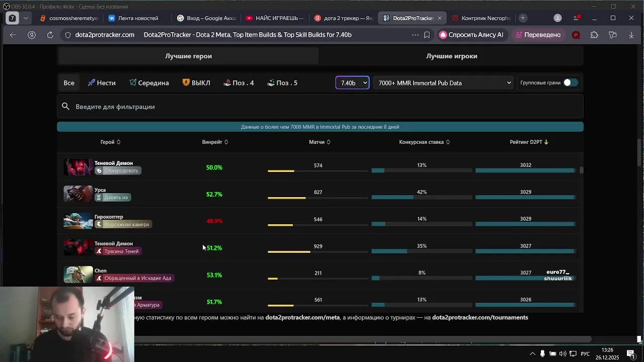Viewport: 644px width, 362px height.
Task: Sort by Рейтинг D2PT column
Action: (x=529, y=142)
